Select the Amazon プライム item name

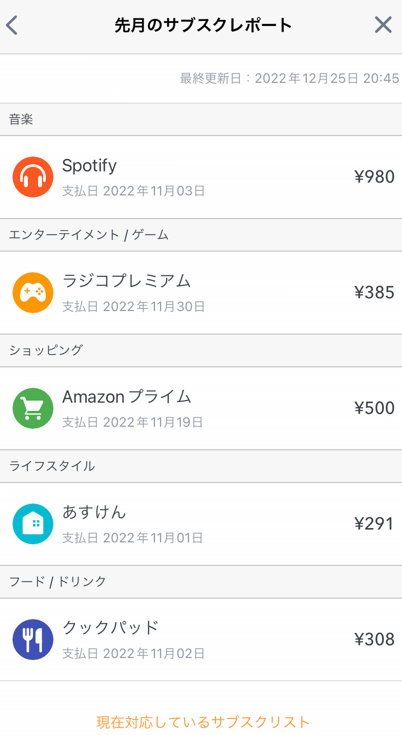tap(127, 397)
